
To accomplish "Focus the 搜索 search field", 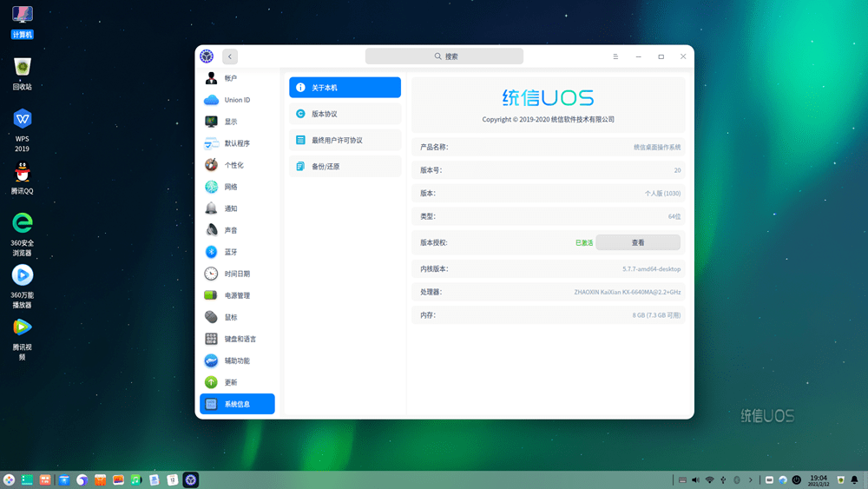I will point(444,56).
